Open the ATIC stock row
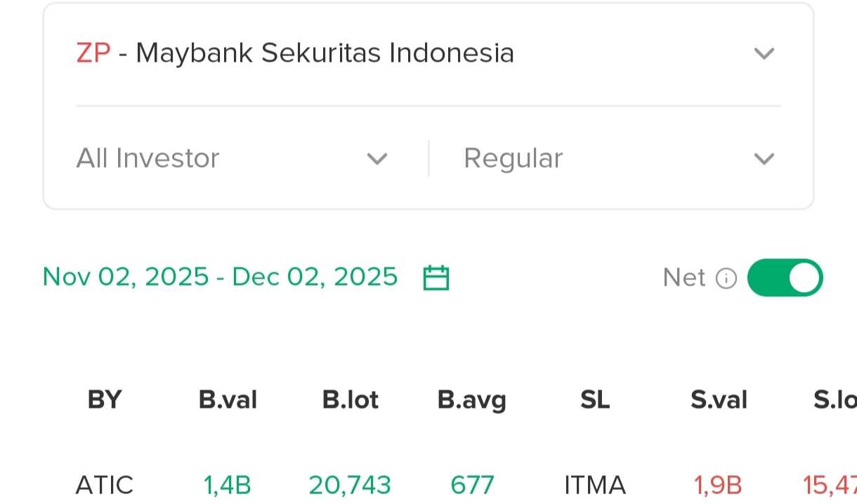Viewport: 857px width, 504px height. (105, 485)
